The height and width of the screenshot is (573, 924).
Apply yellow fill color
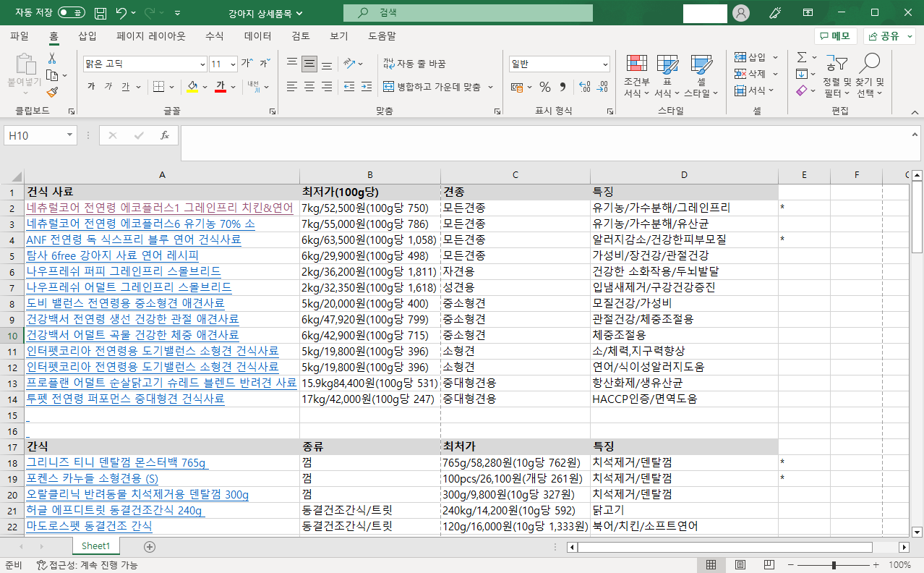click(x=192, y=87)
